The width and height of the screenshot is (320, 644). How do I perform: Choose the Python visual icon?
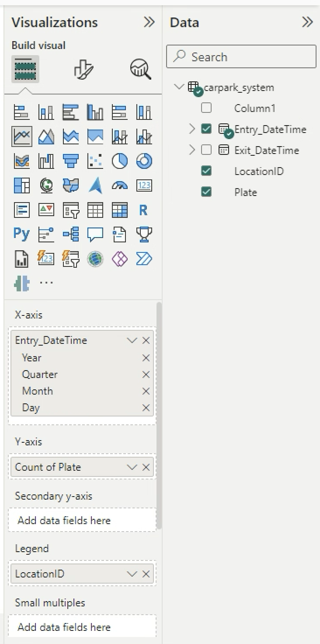(x=21, y=234)
